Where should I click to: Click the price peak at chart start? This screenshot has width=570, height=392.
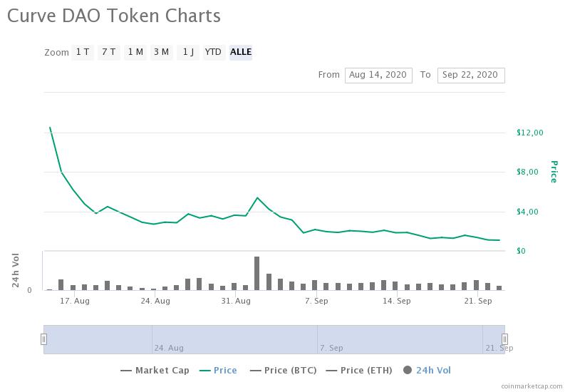[x=50, y=128]
